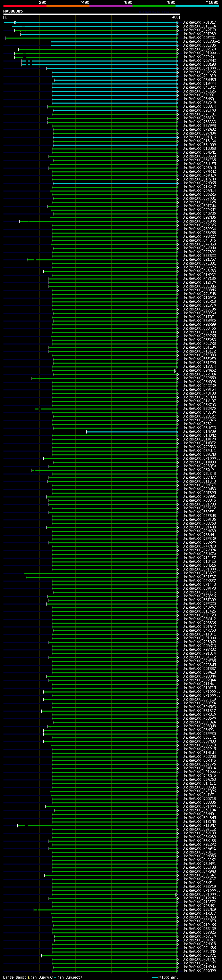Select hit label UniRef100_C1MYQ9
The width and height of the screenshot is (222, 980).
click(199, 432)
